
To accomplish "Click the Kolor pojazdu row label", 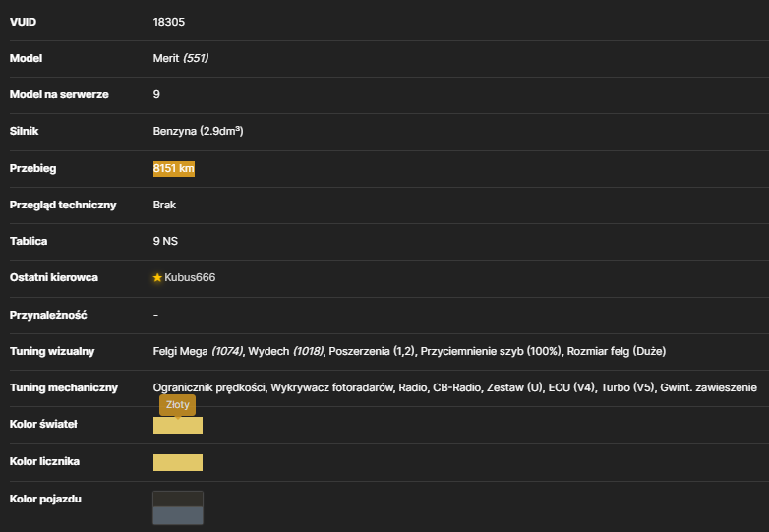I will 45,499.
